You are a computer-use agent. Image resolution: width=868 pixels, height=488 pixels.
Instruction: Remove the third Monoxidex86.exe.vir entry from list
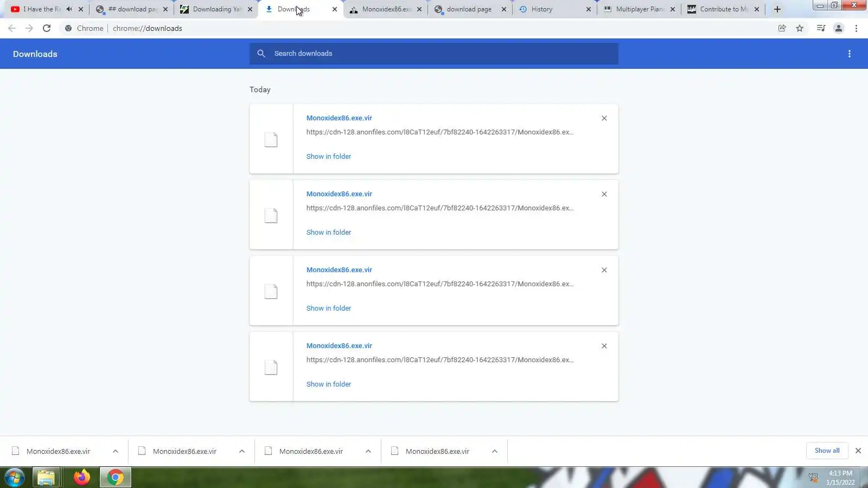604,270
